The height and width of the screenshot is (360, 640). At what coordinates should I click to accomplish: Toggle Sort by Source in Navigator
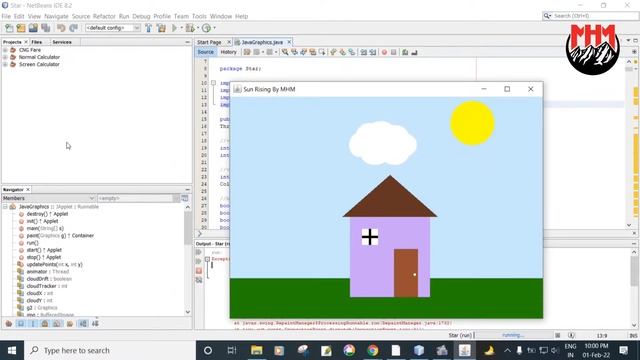tap(95, 324)
